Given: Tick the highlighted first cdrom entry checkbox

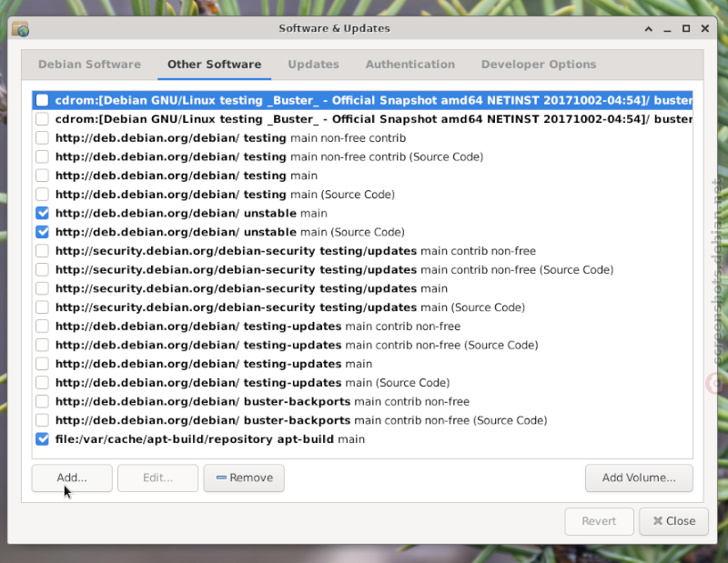Looking at the screenshot, I should pos(42,100).
